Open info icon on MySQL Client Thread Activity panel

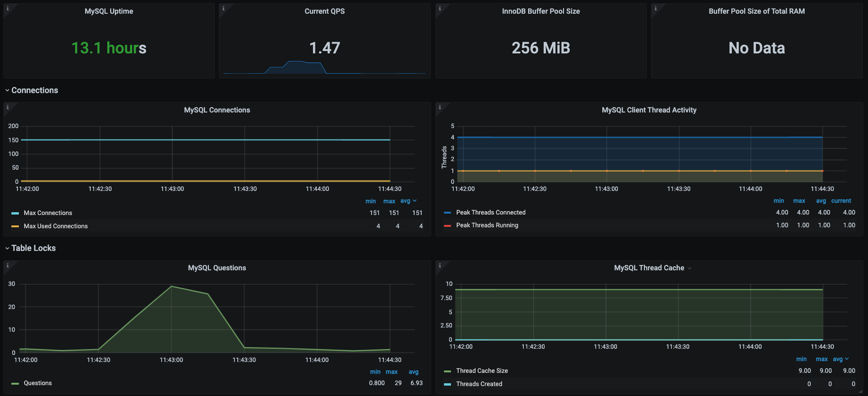tap(440, 107)
